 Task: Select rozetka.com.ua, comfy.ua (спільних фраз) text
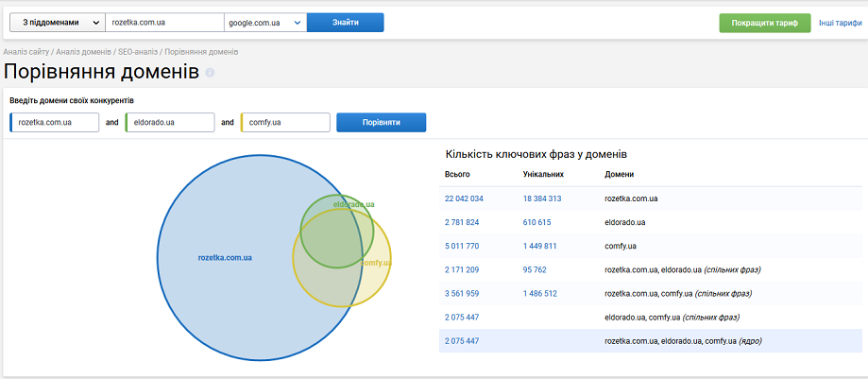(678, 293)
